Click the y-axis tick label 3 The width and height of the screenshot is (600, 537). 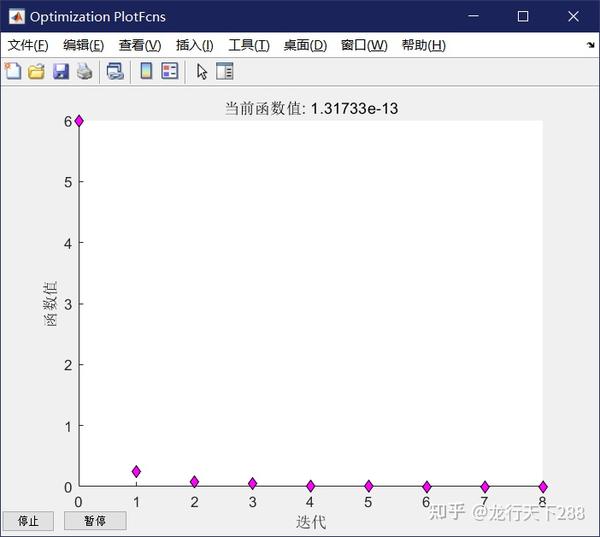(68, 304)
